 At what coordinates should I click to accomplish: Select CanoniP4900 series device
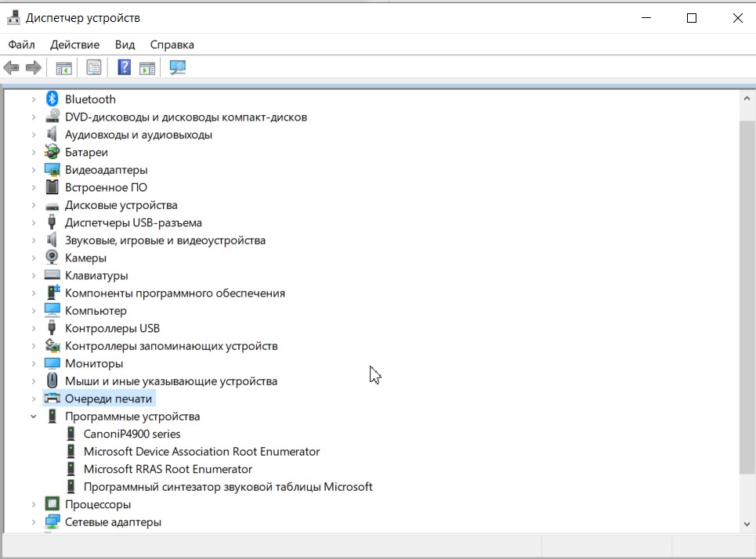[132, 434]
